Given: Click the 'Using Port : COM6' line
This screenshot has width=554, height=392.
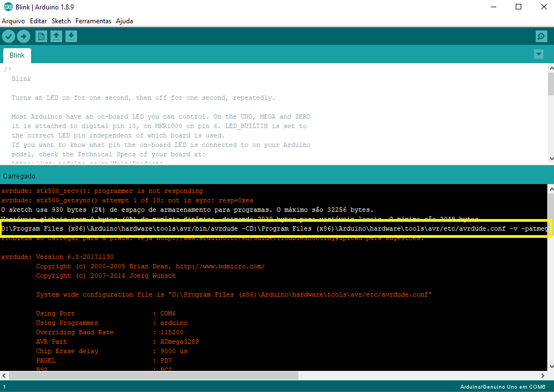Looking at the screenshot, I should (x=105, y=314).
